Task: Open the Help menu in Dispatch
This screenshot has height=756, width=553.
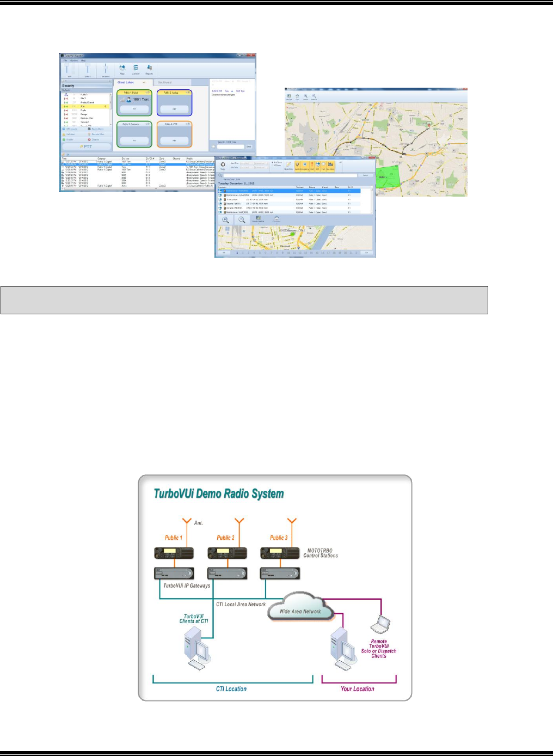Action: click(x=83, y=60)
